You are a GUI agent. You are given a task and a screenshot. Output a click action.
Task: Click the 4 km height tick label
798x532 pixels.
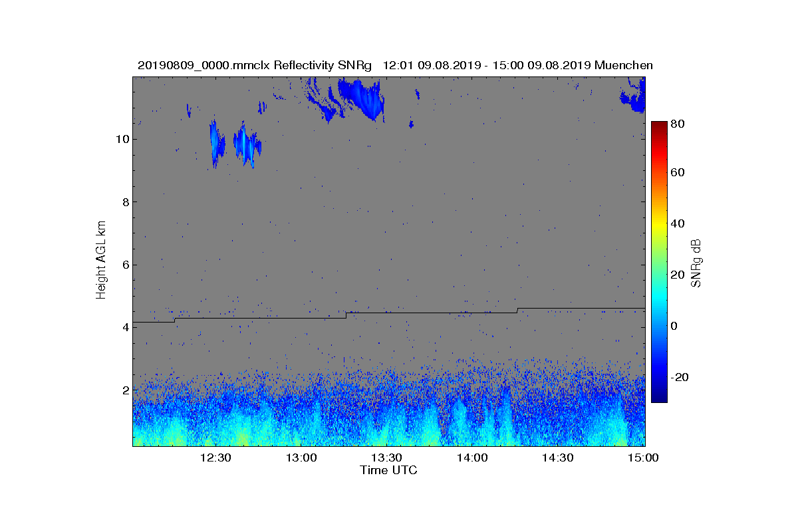tap(125, 327)
